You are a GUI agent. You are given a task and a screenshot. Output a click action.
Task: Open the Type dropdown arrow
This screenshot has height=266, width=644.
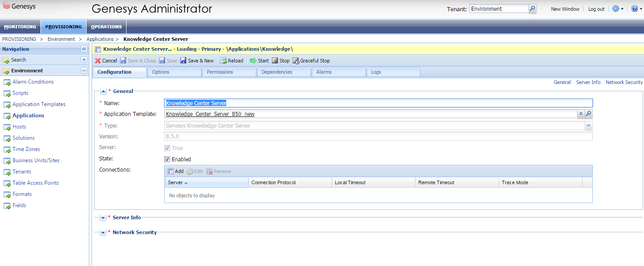pyautogui.click(x=588, y=126)
